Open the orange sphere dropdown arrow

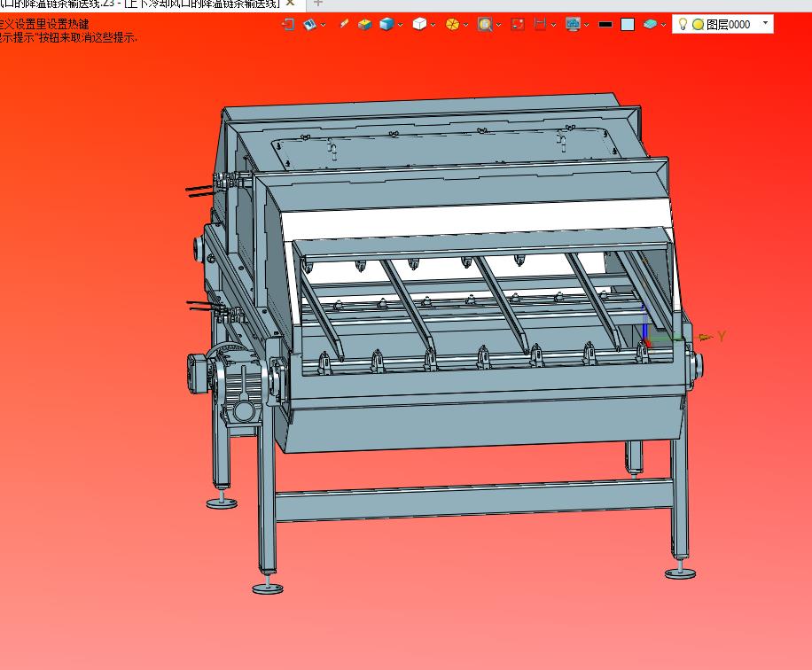point(465,25)
